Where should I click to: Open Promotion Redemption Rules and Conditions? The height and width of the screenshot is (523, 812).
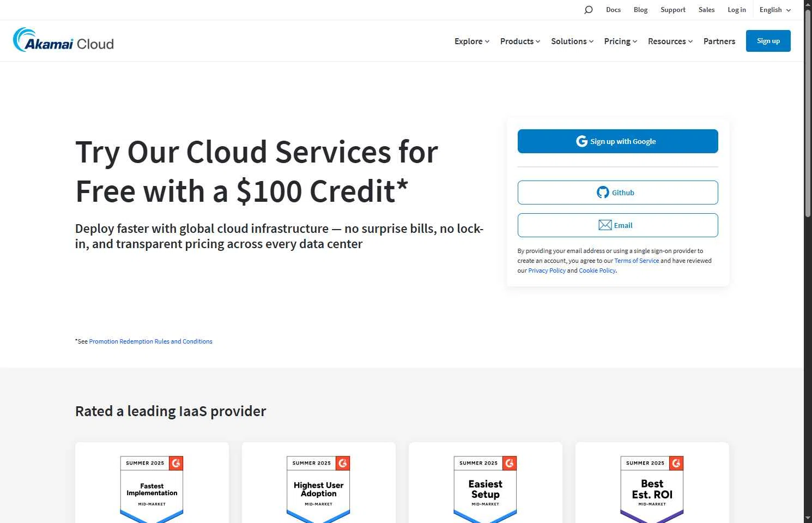pos(150,341)
